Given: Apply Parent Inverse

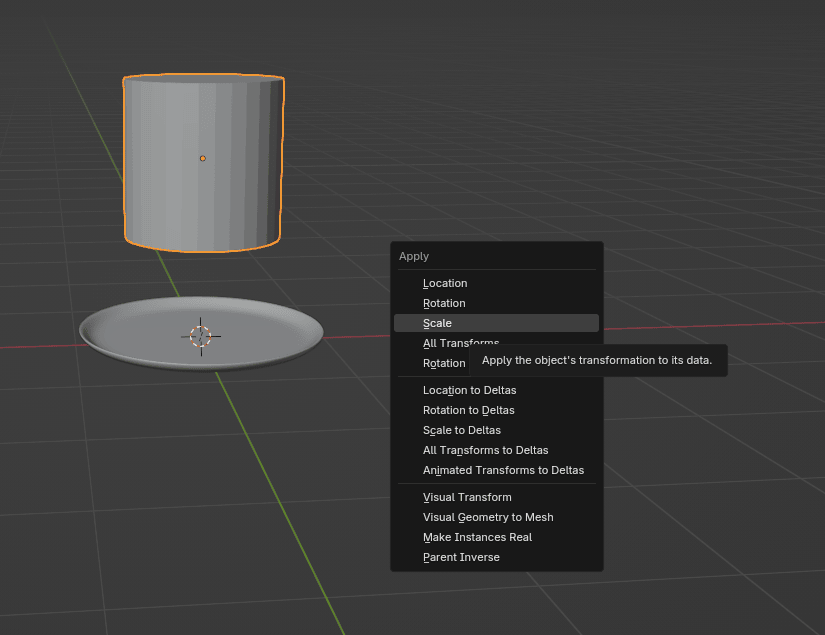Looking at the screenshot, I should coord(461,557).
